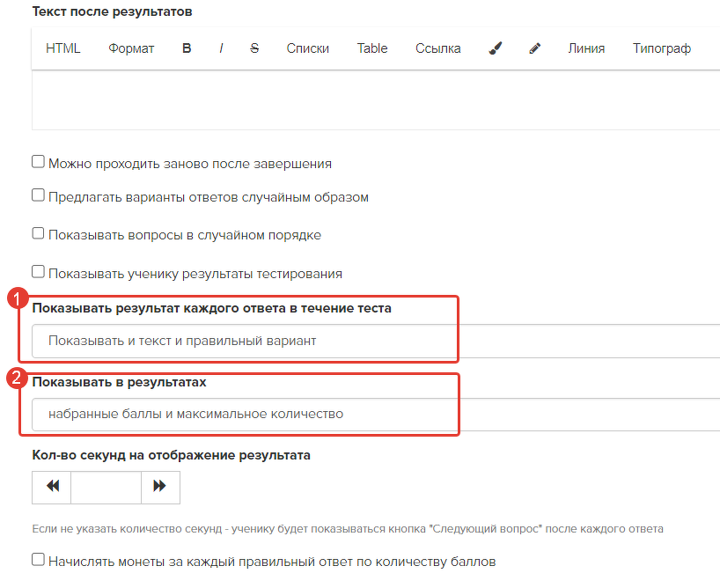Image resolution: width=720 pixels, height=588 pixels.
Task: Toggle bold formatting in the editor toolbar
Action: [x=187, y=48]
